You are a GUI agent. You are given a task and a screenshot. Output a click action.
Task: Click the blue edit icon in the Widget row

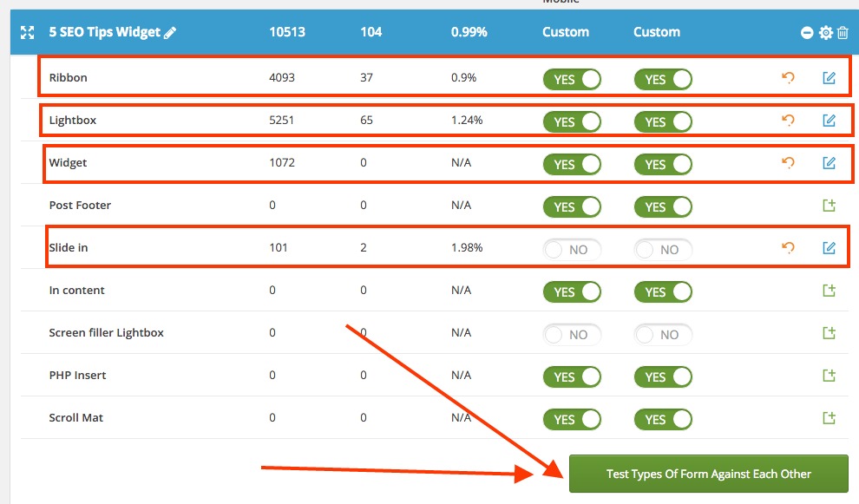tap(829, 163)
